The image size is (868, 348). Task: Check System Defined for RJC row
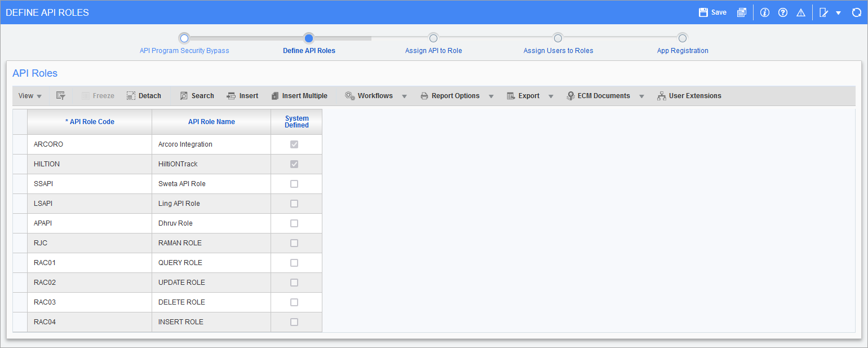point(294,243)
